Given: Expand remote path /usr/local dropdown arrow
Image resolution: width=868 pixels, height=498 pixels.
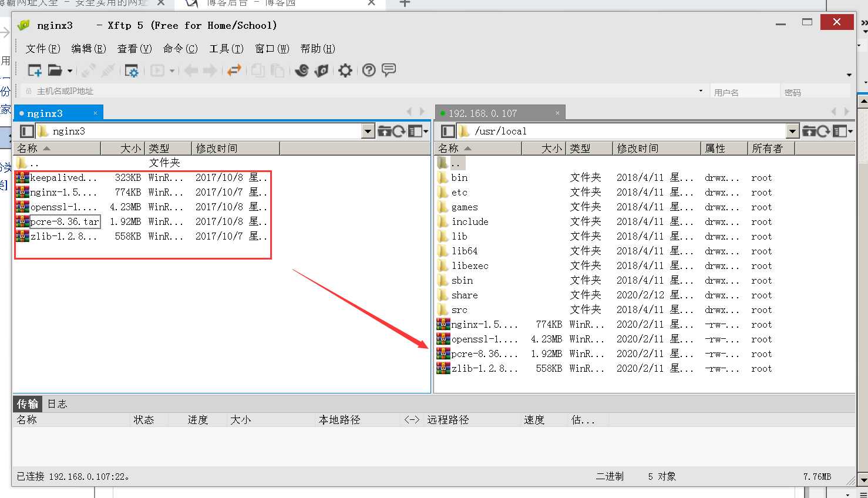Looking at the screenshot, I should pos(793,131).
